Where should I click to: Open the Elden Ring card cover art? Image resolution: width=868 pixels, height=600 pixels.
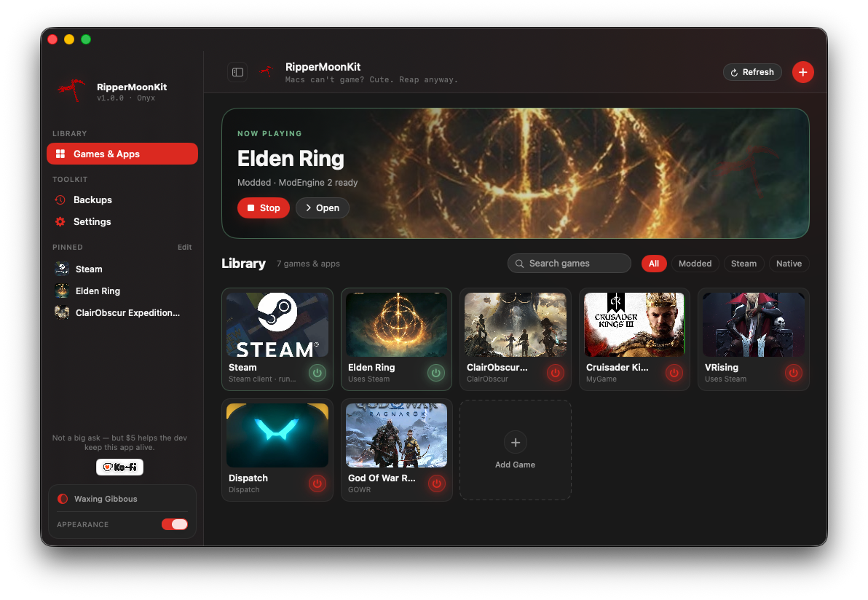[x=396, y=325]
